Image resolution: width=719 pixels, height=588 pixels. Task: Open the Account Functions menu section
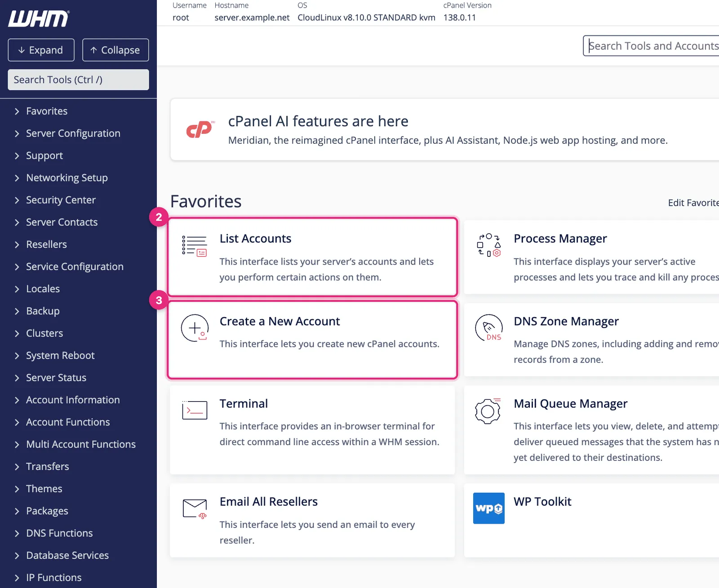(68, 422)
